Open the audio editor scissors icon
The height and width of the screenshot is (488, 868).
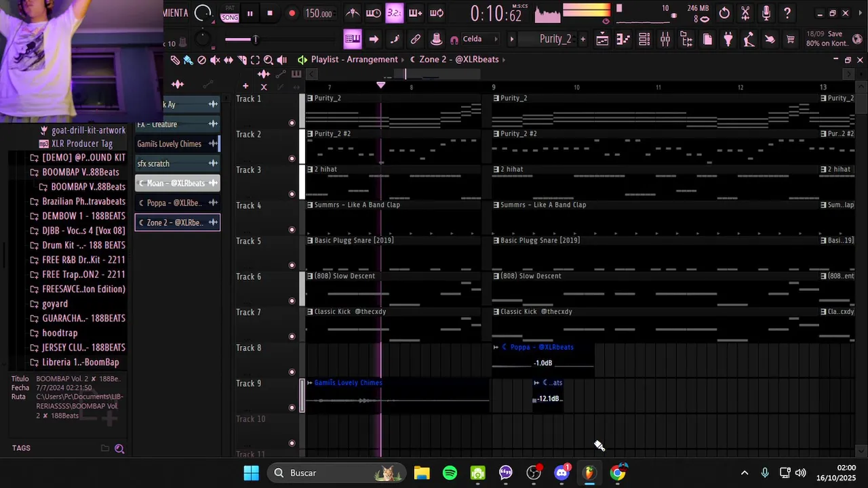(745, 13)
